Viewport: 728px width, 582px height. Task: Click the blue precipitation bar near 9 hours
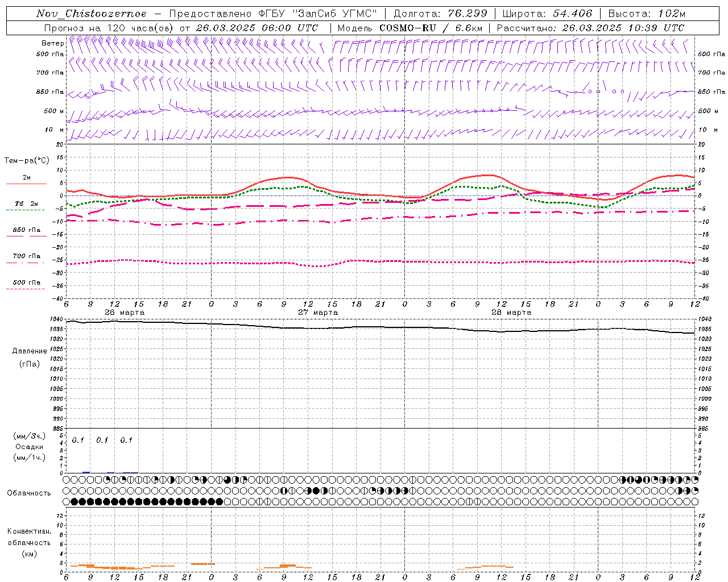pos(86,472)
